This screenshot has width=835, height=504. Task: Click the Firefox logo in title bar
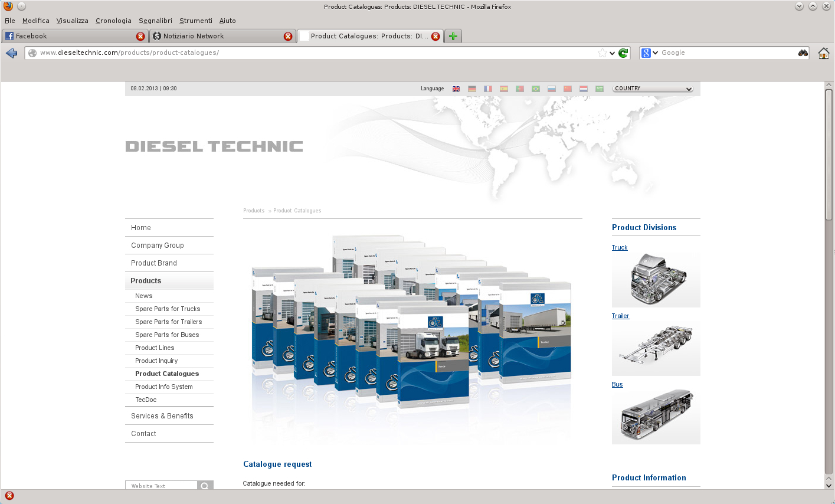pyautogui.click(x=8, y=6)
